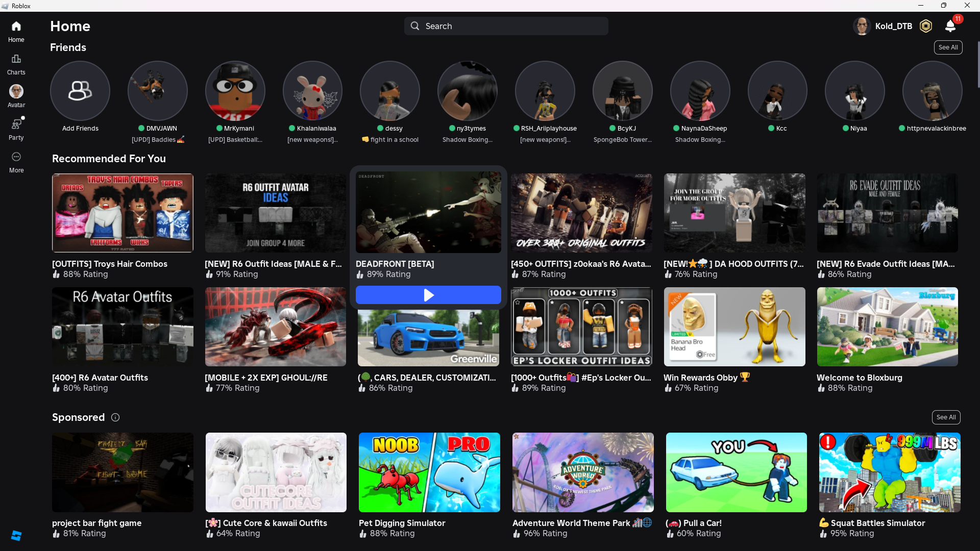Open the Robux hexagon icon
Viewport: 980px width, 551px height.
[x=926, y=26]
